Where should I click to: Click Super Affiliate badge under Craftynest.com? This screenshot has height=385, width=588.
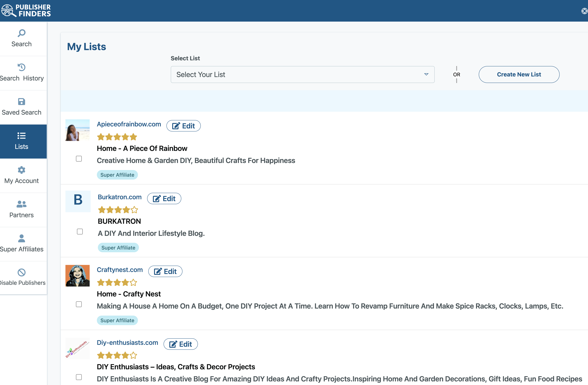117,320
